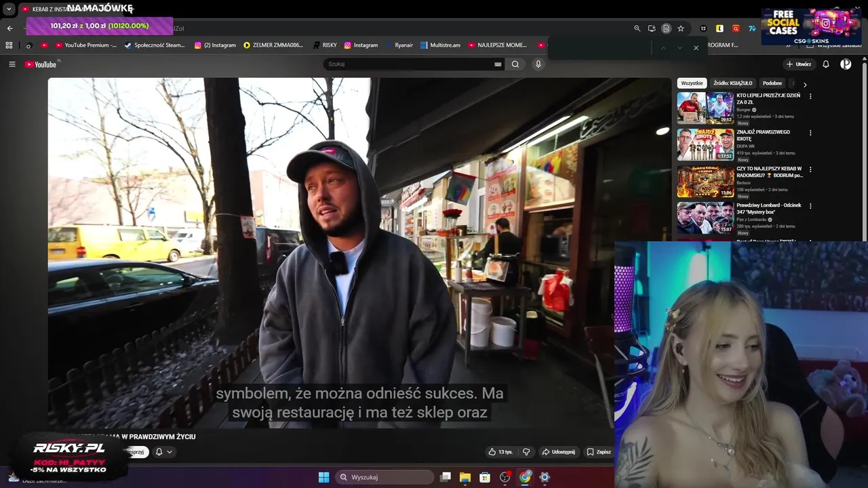Click the YouTube search magnifier button

coord(515,64)
